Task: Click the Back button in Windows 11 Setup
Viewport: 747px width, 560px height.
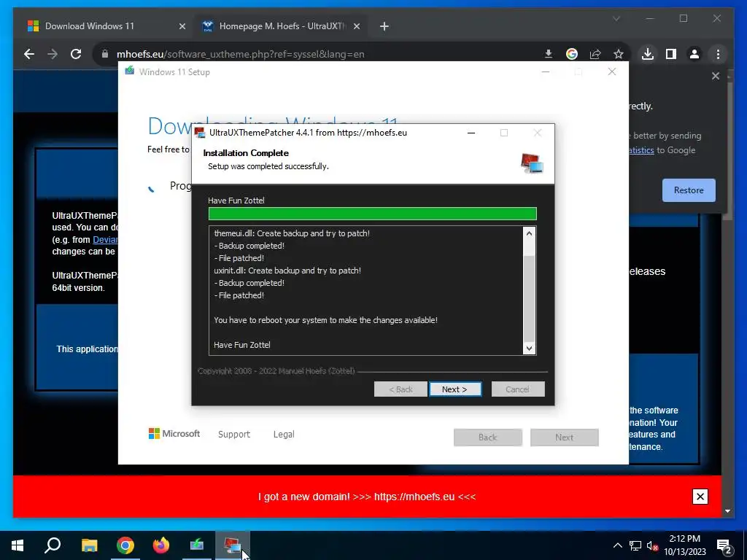Action: tap(488, 437)
